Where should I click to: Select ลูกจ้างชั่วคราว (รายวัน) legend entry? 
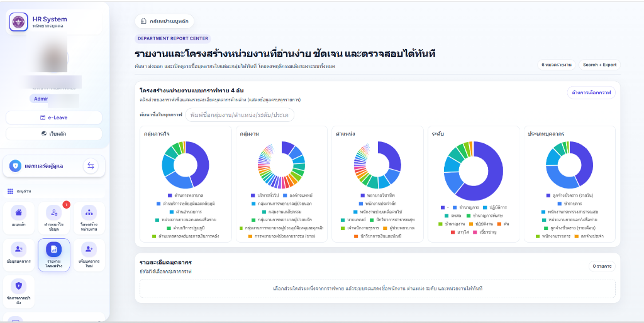point(570,195)
